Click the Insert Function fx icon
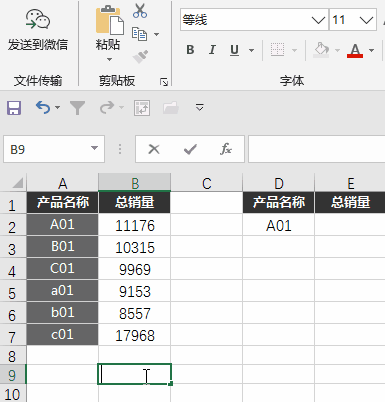The width and height of the screenshot is (385, 402). tap(226, 149)
